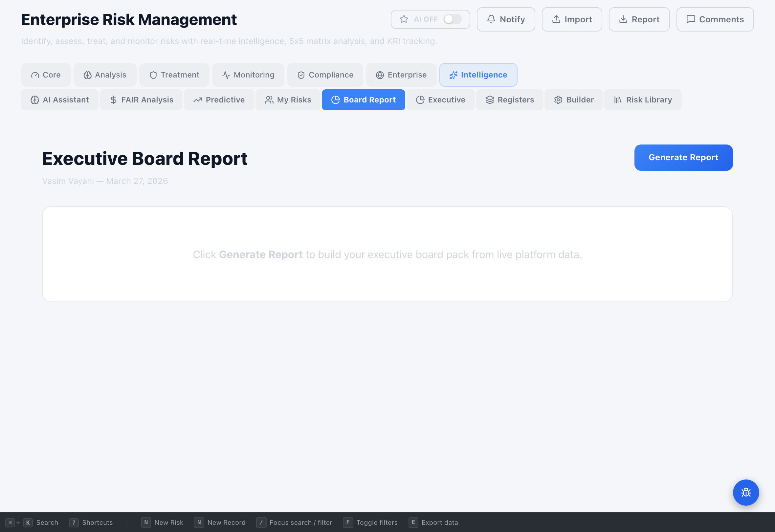Click the speech bubble icon on Comments
Image resolution: width=775 pixels, height=532 pixels.
(690, 19)
